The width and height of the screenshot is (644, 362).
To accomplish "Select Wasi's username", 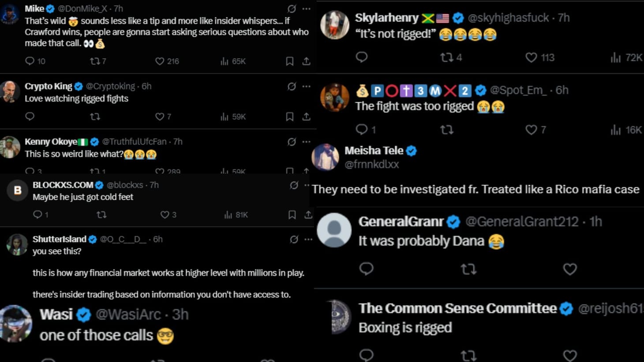I will coord(56,314).
